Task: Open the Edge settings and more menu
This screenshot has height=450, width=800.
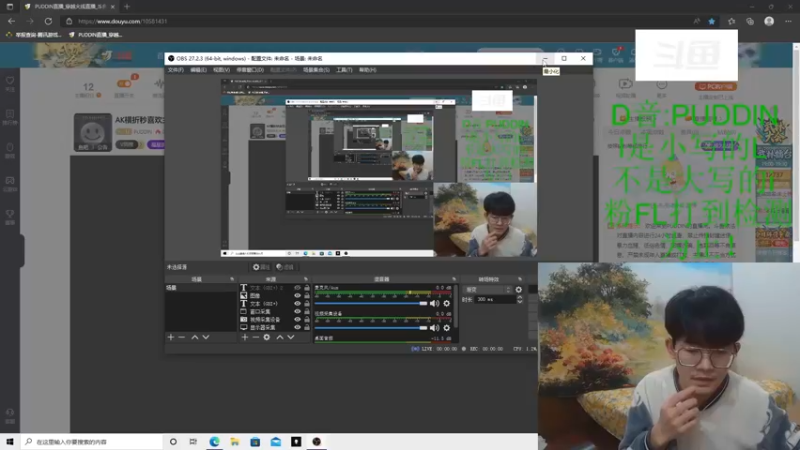Action: pyautogui.click(x=788, y=21)
